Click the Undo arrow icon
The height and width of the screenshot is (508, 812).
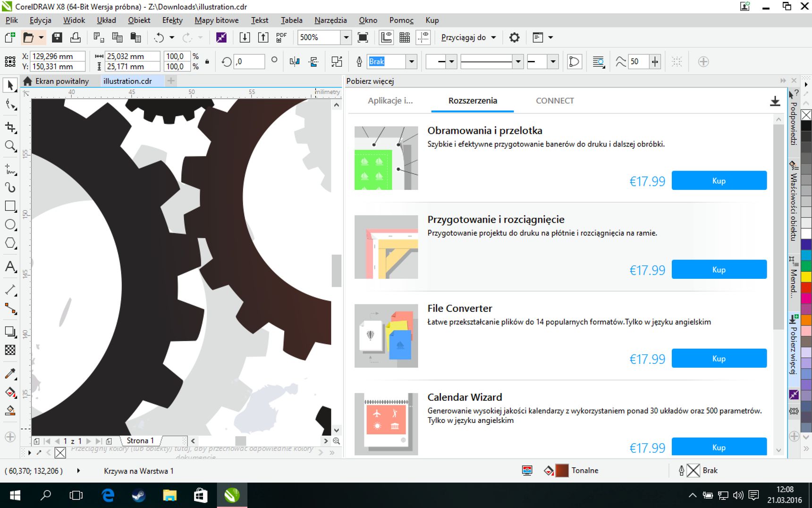click(x=159, y=37)
